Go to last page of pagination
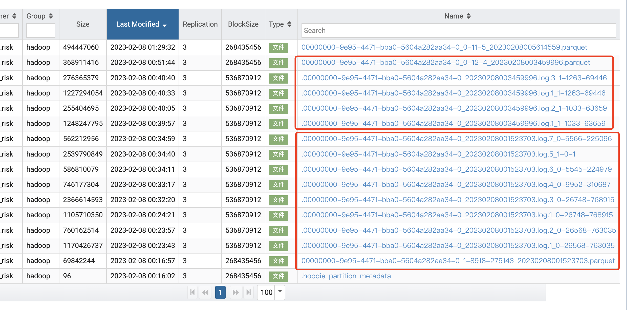Image resolution: width=644 pixels, height=310 pixels. (x=248, y=292)
